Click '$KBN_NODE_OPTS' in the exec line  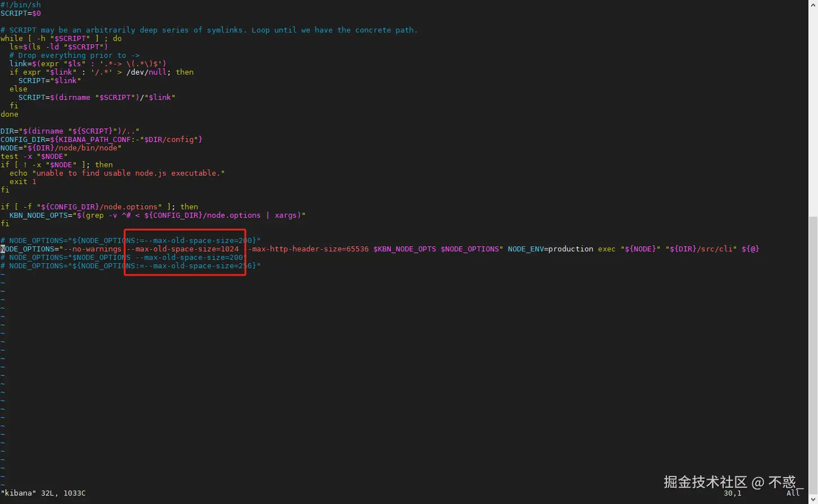(404, 249)
